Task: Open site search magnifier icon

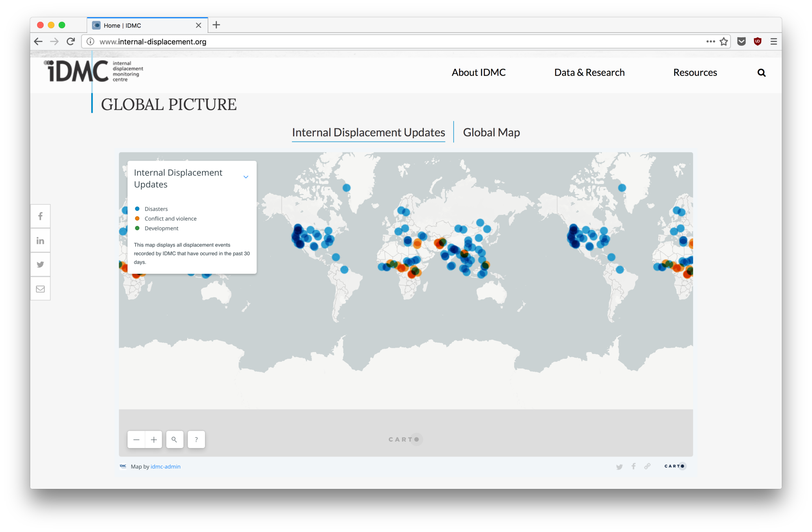Action: tap(761, 73)
